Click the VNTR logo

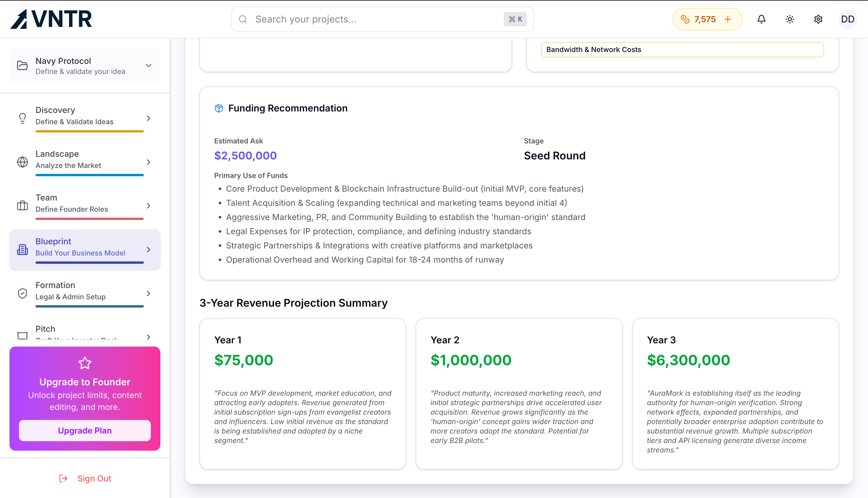51,19
